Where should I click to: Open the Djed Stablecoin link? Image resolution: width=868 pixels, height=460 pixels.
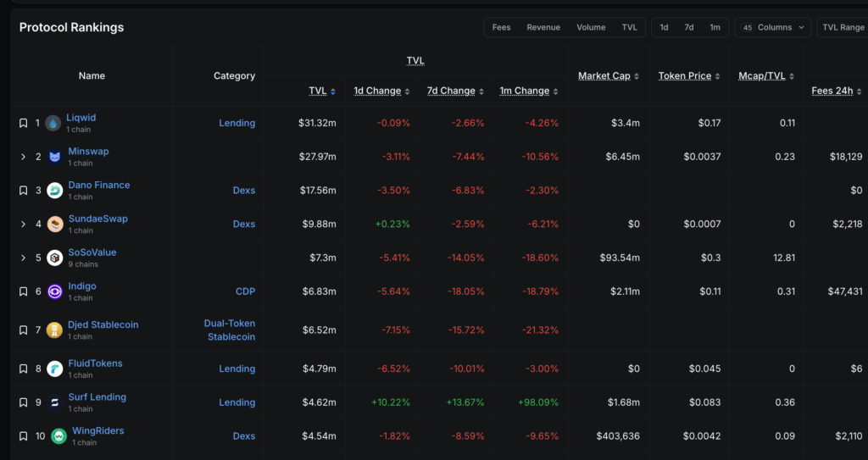coord(103,325)
